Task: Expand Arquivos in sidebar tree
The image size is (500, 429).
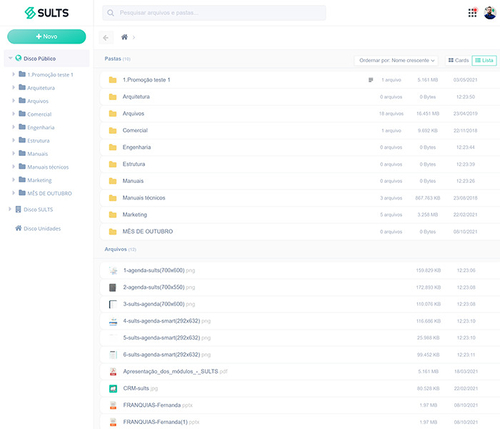Action: tap(13, 100)
